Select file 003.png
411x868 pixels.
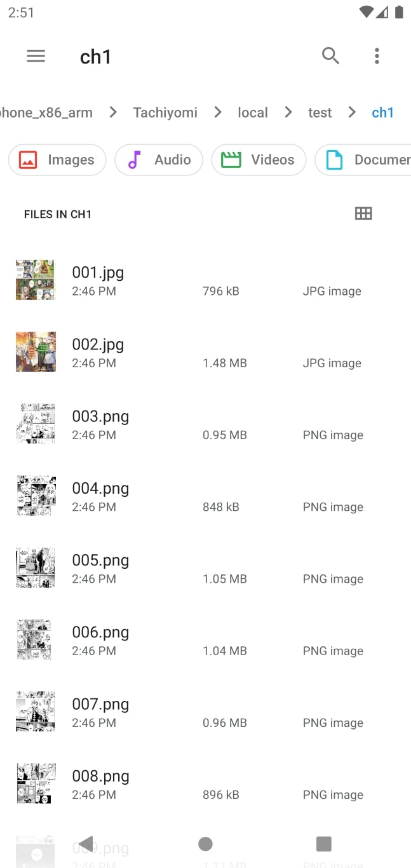click(100, 417)
